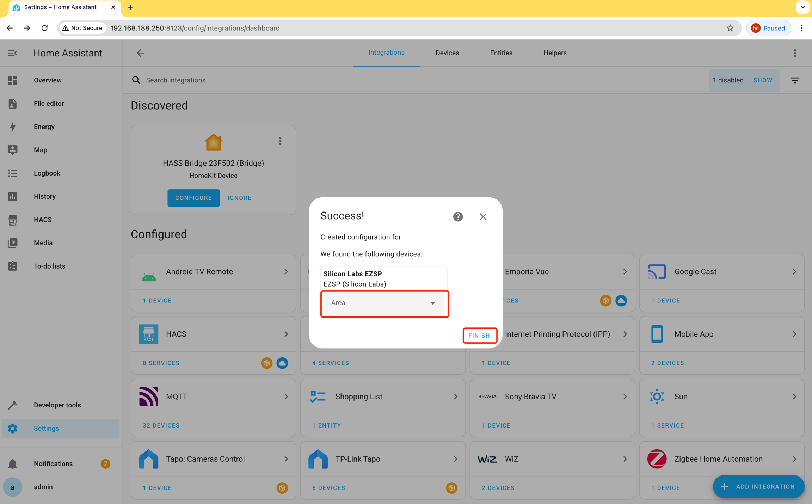Image resolution: width=812 pixels, height=504 pixels.
Task: Collapse the sidebar with hamburger menu icon
Action: click(x=13, y=53)
